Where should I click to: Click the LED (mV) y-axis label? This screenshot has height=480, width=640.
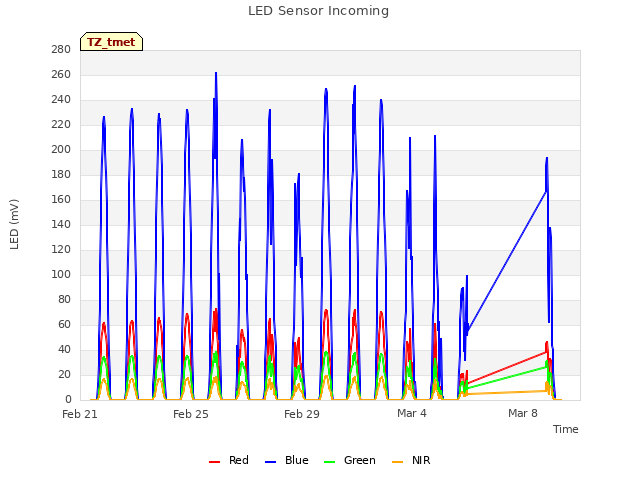pyautogui.click(x=14, y=224)
